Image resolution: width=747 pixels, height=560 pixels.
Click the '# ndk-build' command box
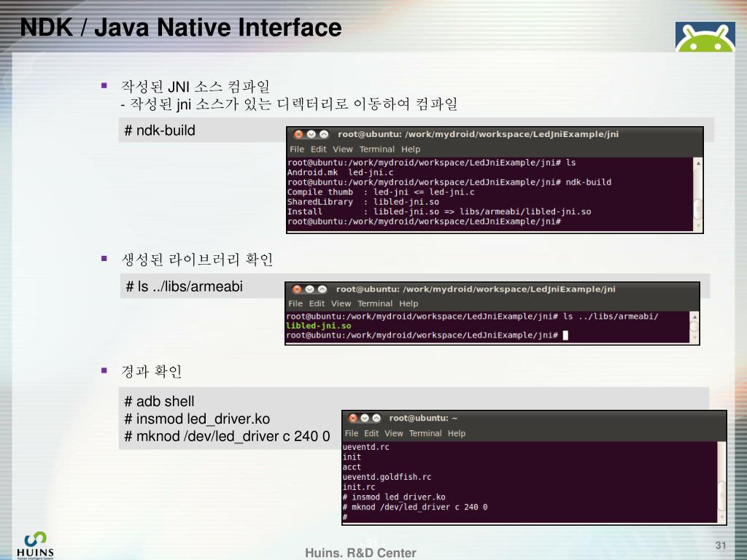202,130
